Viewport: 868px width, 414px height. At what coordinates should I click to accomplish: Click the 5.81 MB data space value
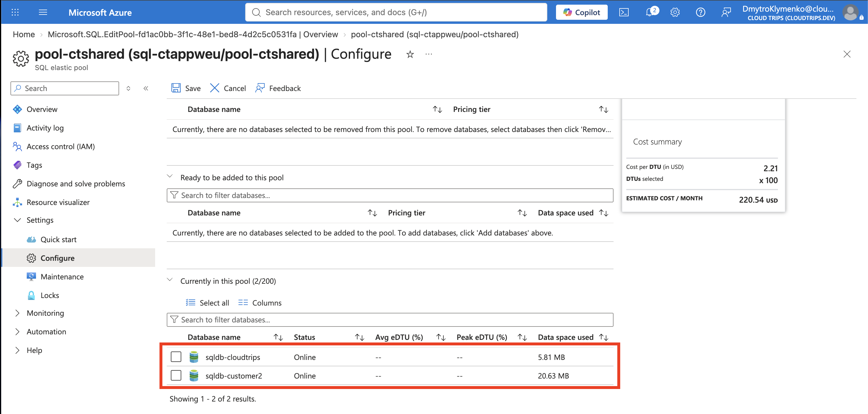[551, 357]
